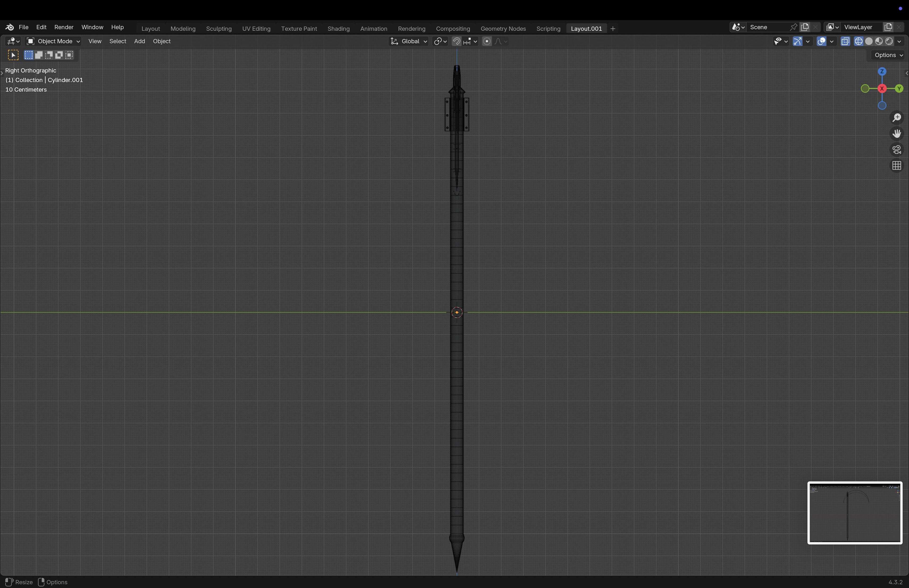Click the negative Z axis gizmo circle
The image size is (909, 588).
click(882, 106)
